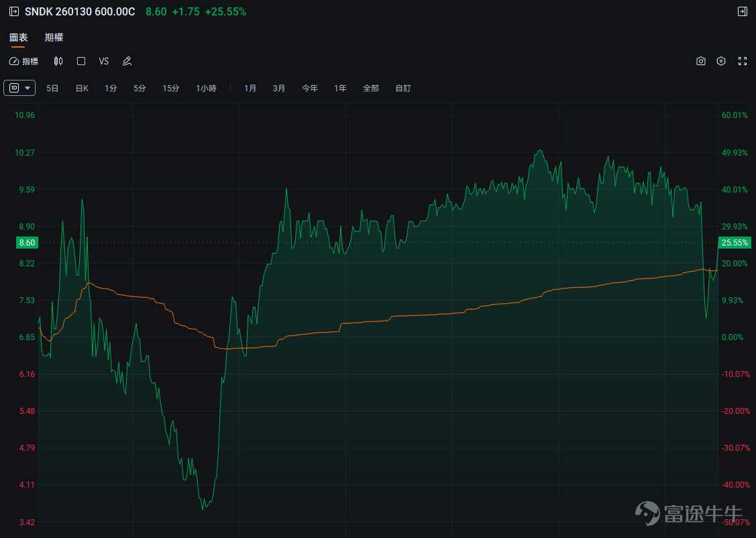Select the 1年 range
The height and width of the screenshot is (538, 756).
[340, 89]
